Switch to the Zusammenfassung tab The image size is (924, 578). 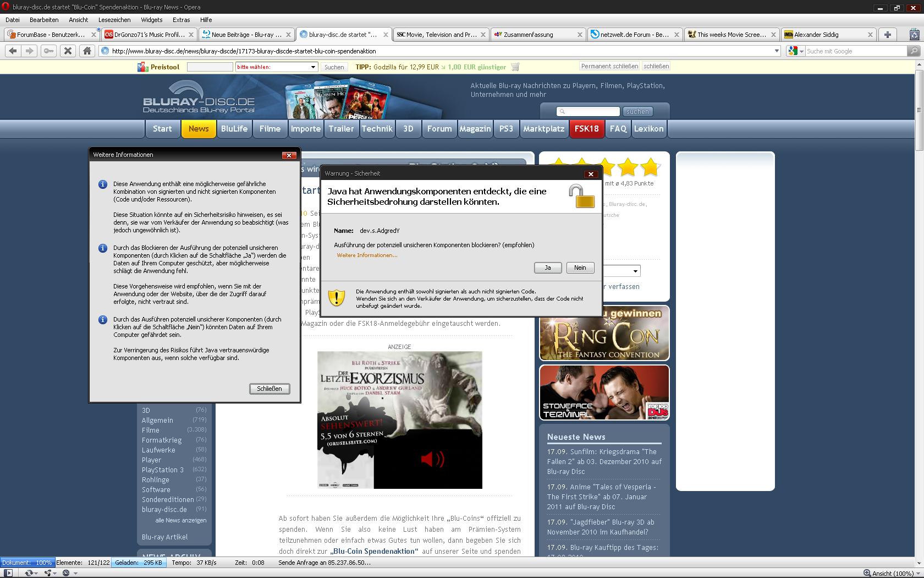537,34
